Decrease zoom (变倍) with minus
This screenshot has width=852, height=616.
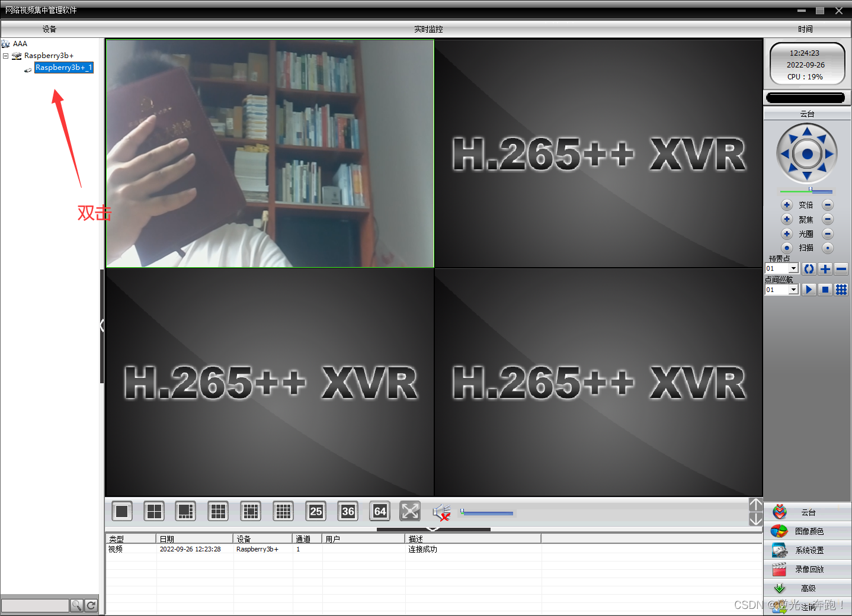828,205
